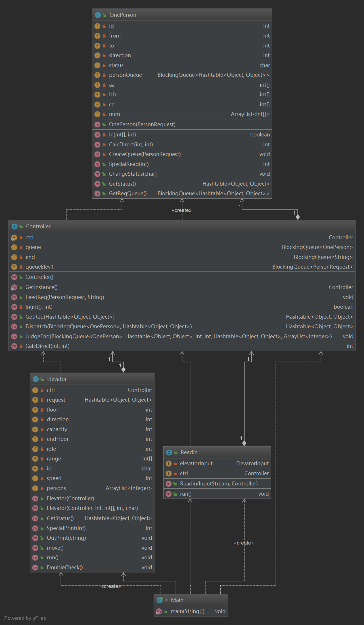Click the method icon of Elevator move()

pos(35,548)
